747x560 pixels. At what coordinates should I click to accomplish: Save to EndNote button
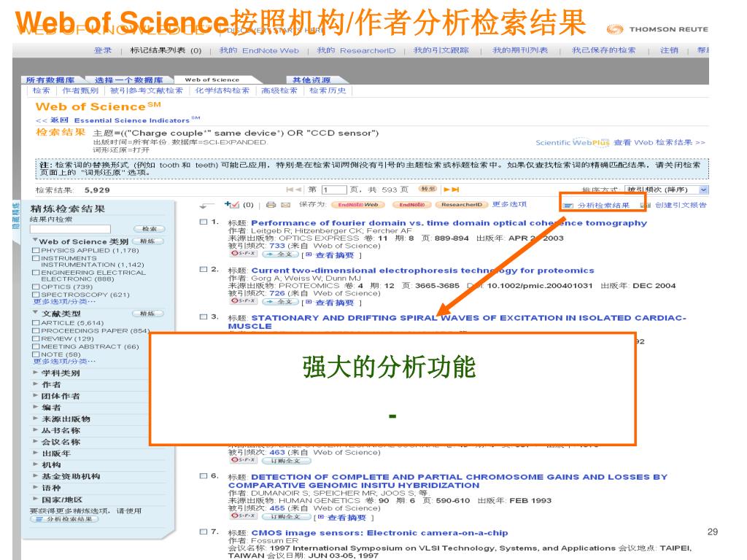pos(411,205)
